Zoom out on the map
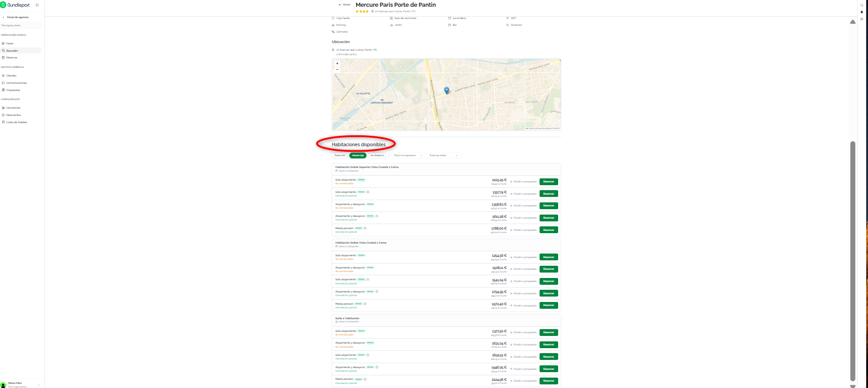 pyautogui.click(x=337, y=69)
